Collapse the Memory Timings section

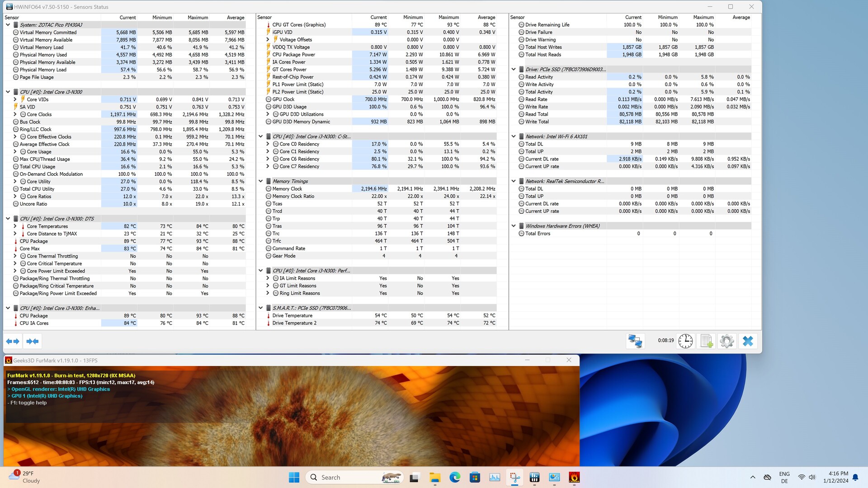click(260, 181)
